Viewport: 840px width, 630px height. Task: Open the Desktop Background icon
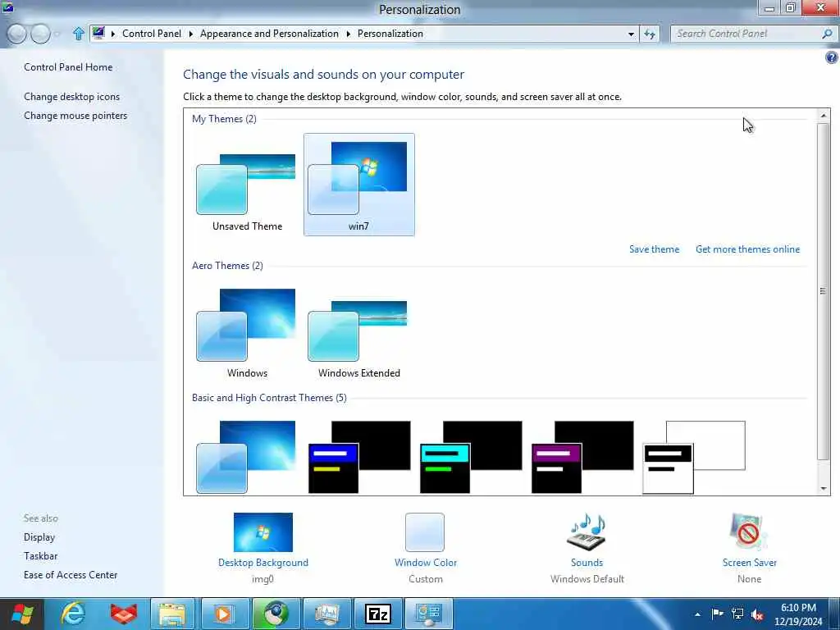click(263, 532)
